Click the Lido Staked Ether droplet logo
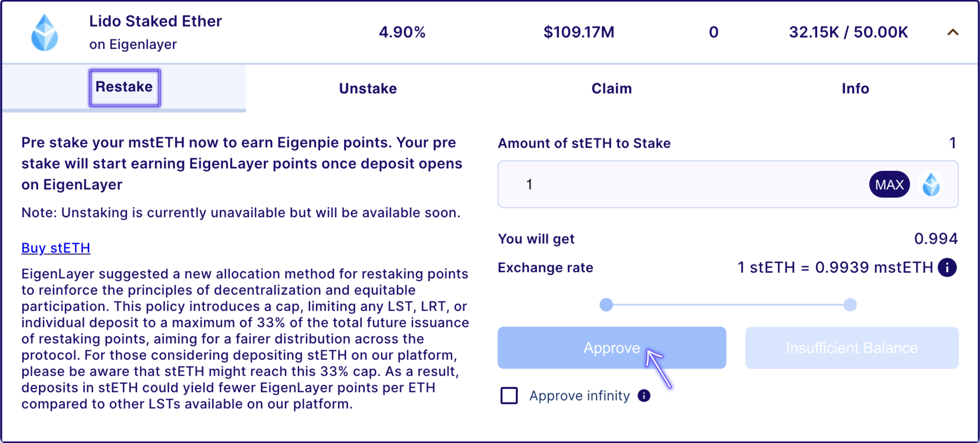 coord(44,33)
